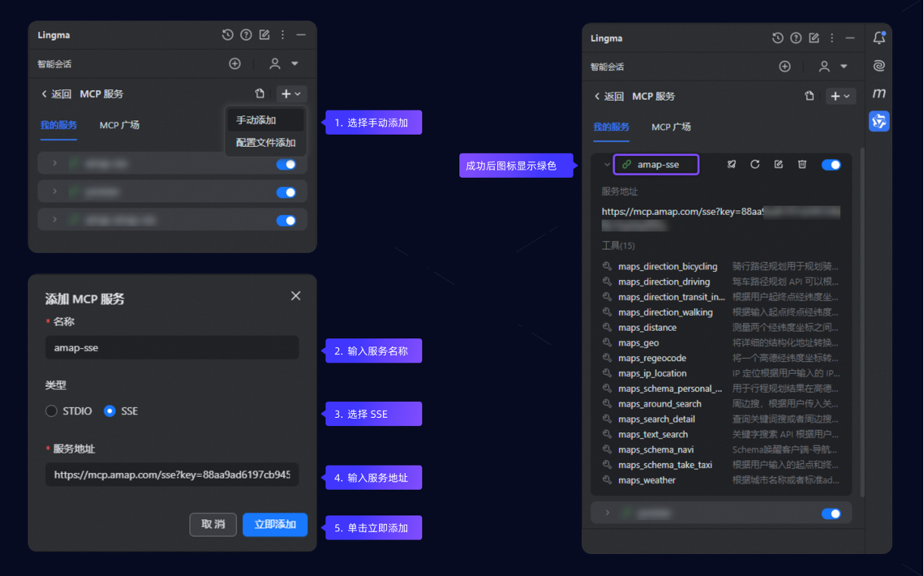Open user account dropdown arrow in amap-sse panel
Viewport: 924px width, 576px height.
844,67
